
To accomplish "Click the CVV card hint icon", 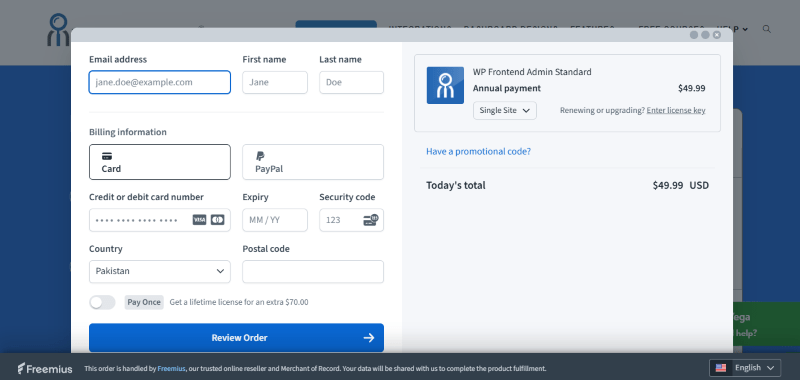I will (x=371, y=220).
